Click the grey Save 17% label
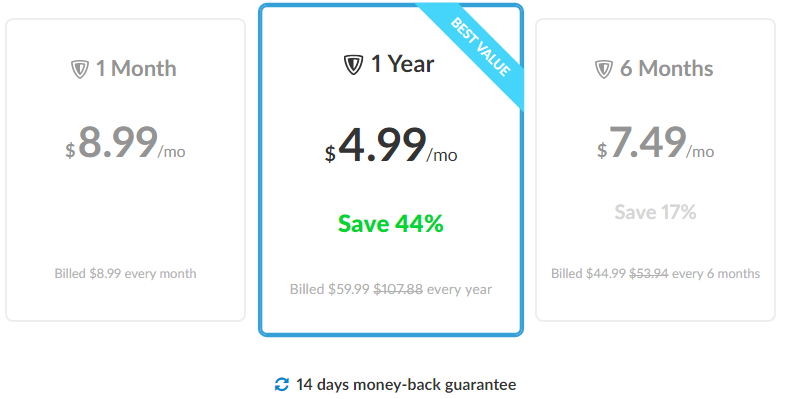Viewport: 785px width, 399px height. pyautogui.click(x=655, y=212)
